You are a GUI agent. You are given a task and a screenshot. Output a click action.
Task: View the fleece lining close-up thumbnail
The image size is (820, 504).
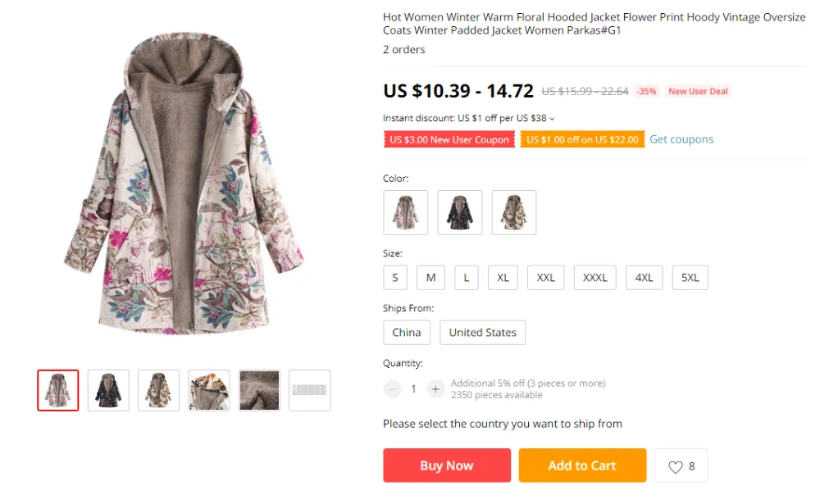[x=259, y=391]
